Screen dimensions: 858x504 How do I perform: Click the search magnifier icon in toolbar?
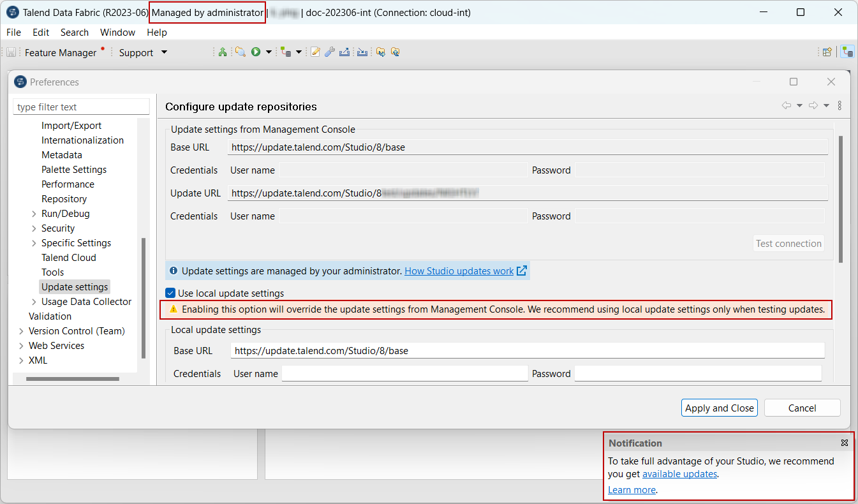[x=240, y=52]
